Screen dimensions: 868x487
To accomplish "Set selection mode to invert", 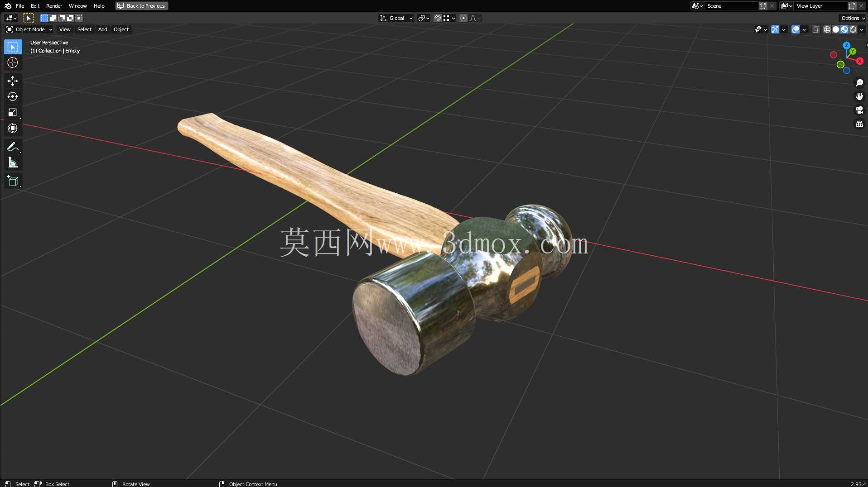I will point(70,18).
